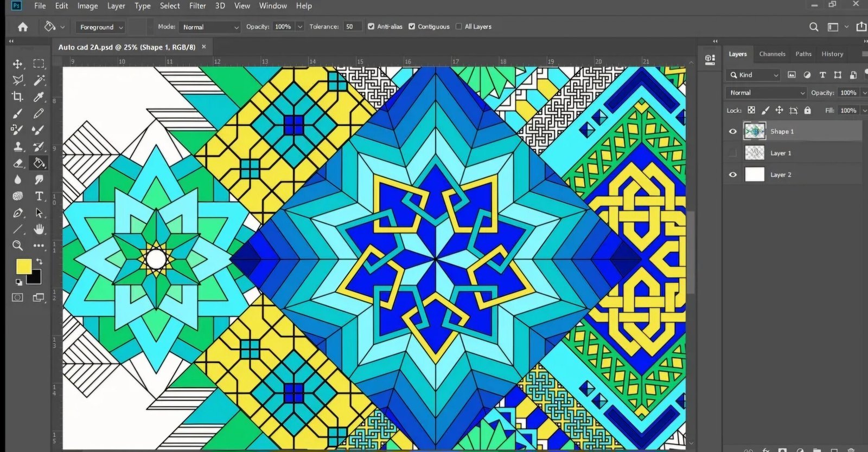868x452 pixels.
Task: Select the Pen tool
Action: click(x=17, y=212)
